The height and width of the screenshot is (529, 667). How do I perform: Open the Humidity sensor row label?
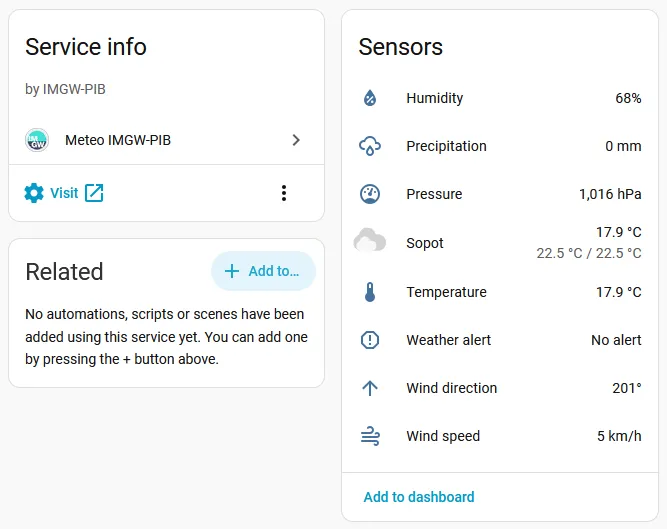click(434, 98)
